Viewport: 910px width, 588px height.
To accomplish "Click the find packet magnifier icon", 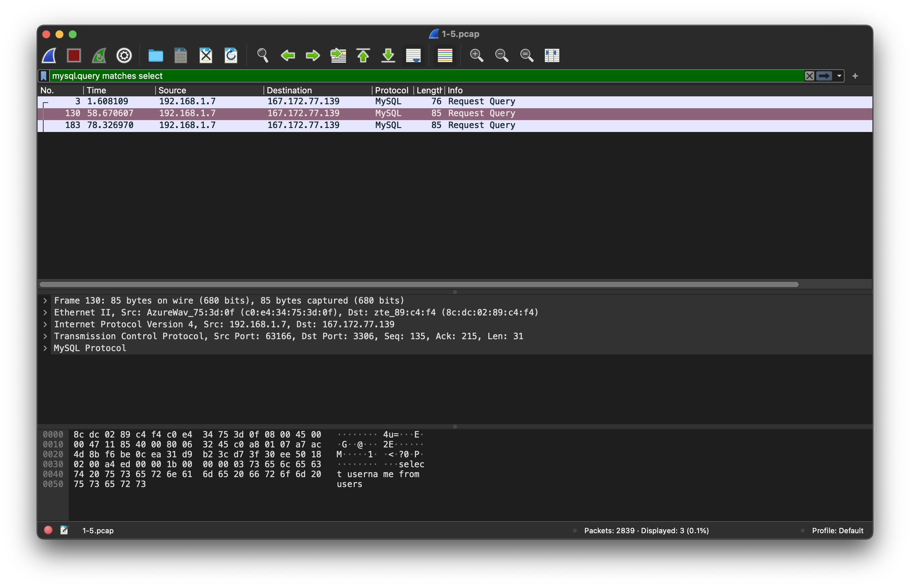I will tap(262, 56).
